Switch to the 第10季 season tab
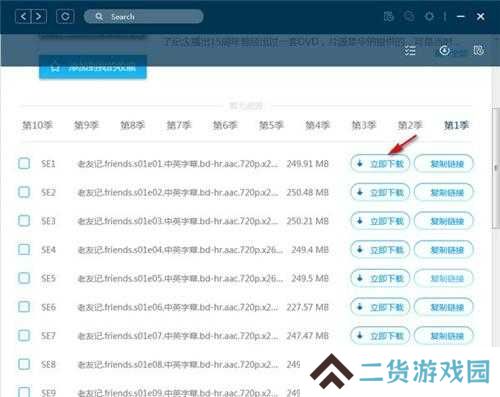The width and height of the screenshot is (500, 397). [x=37, y=125]
